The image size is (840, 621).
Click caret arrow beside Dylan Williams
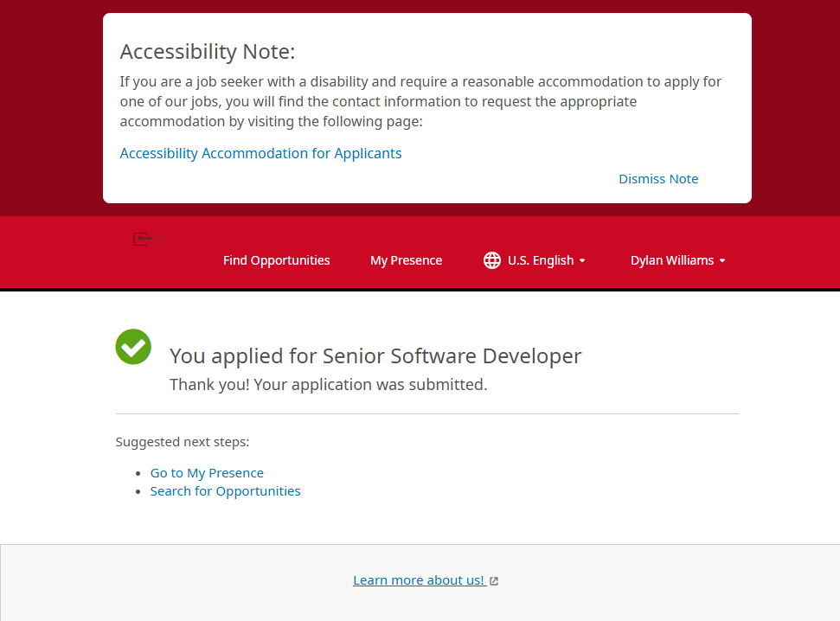(x=722, y=260)
